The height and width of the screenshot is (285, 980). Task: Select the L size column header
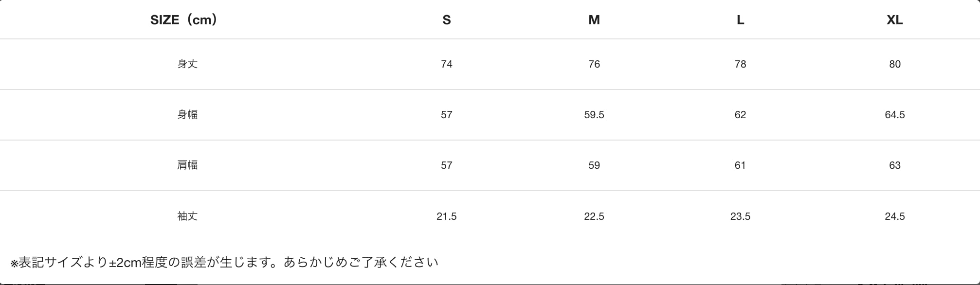[740, 20]
